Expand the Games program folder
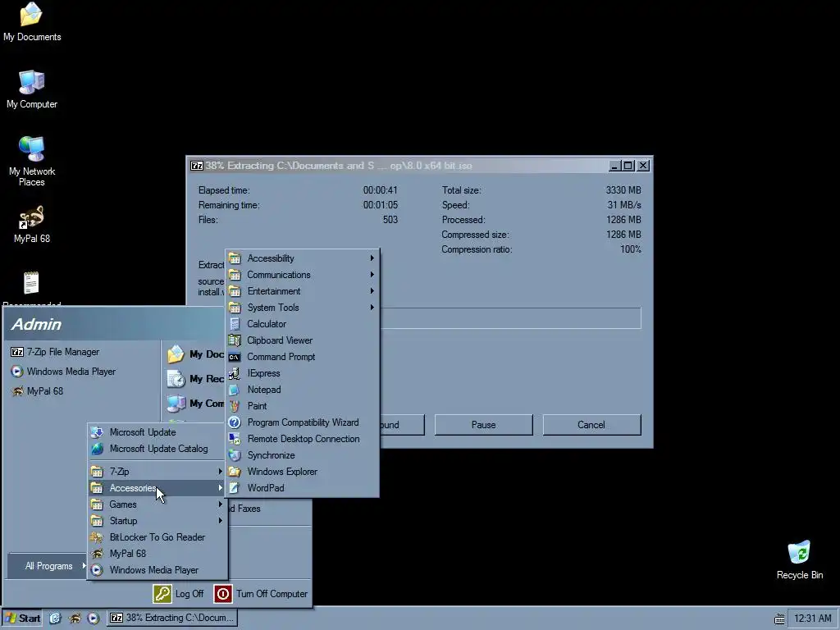Viewport: 840px width, 630px height. point(157,504)
